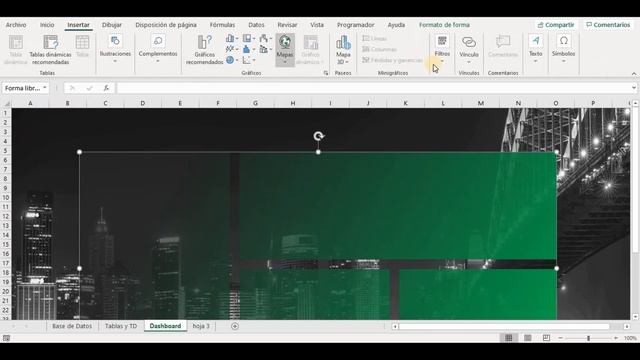Click the macro record status bar icon

click(6, 338)
